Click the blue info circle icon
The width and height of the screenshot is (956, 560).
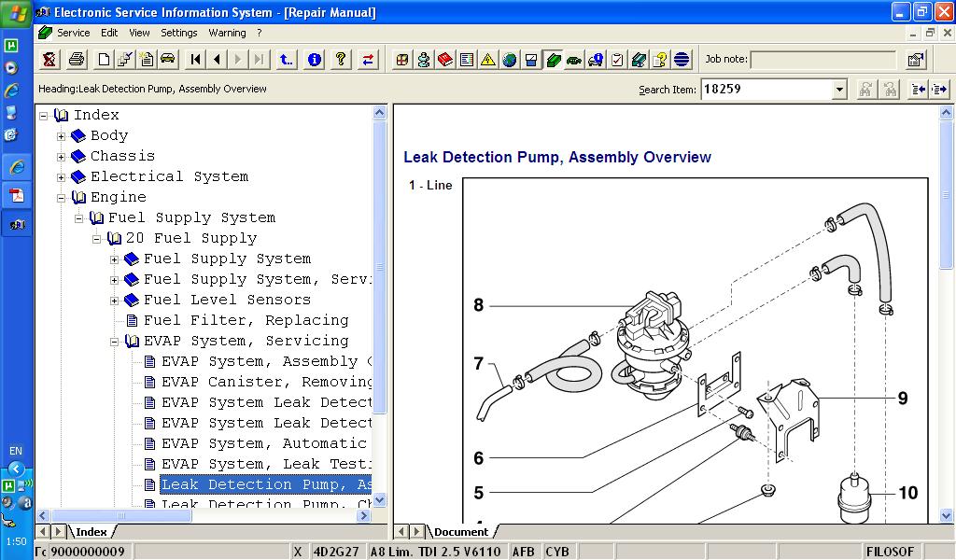315,60
